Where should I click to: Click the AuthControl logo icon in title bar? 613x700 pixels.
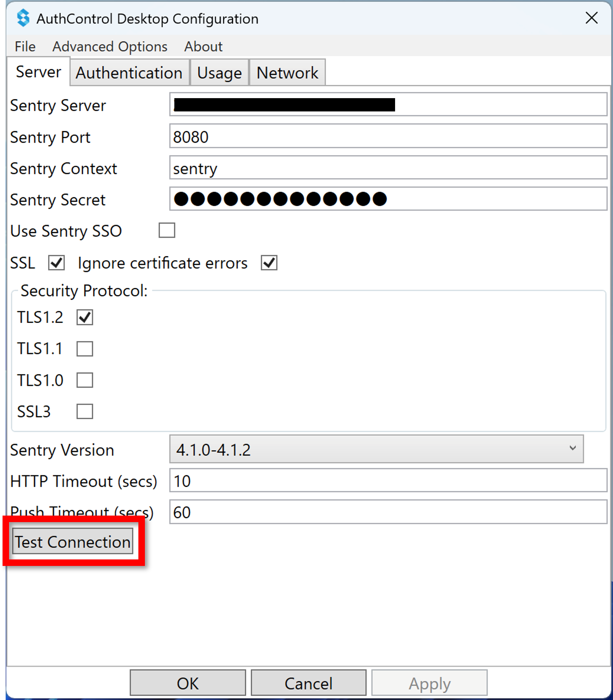23,18
